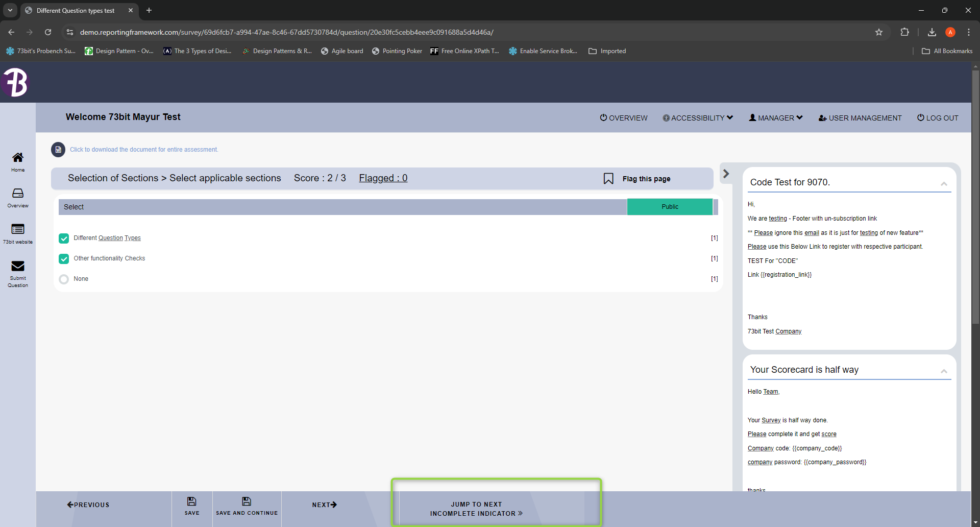Reload the current page
This screenshot has width=980, height=527.
(x=48, y=32)
